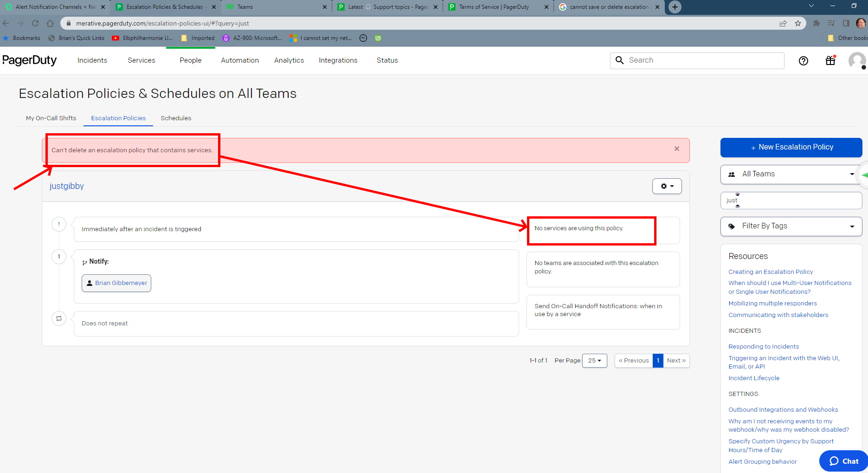Open Alert Grouping behavior link
Image resolution: width=868 pixels, height=473 pixels.
click(763, 462)
